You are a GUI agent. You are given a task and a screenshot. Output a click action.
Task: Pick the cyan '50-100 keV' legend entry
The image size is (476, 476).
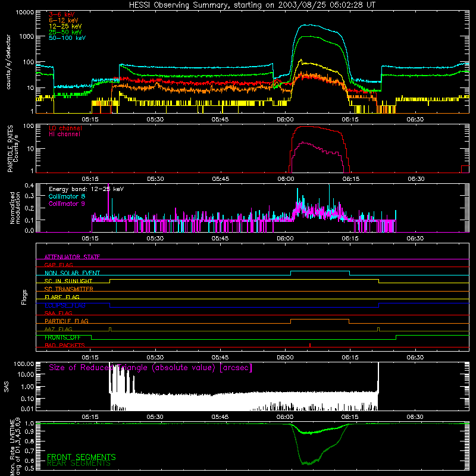click(x=67, y=37)
